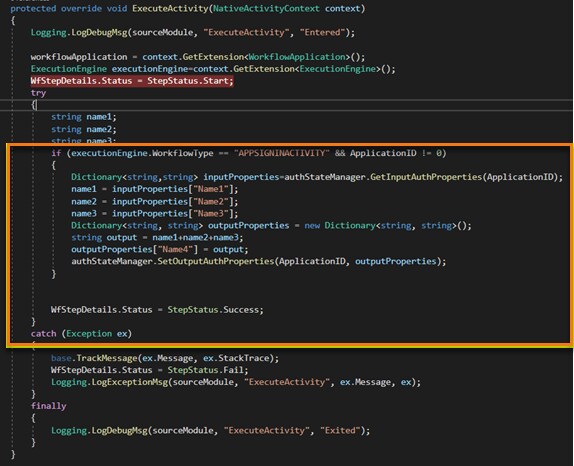Click the try keyword
Viewport: 574px width, 466px height.
(x=38, y=93)
